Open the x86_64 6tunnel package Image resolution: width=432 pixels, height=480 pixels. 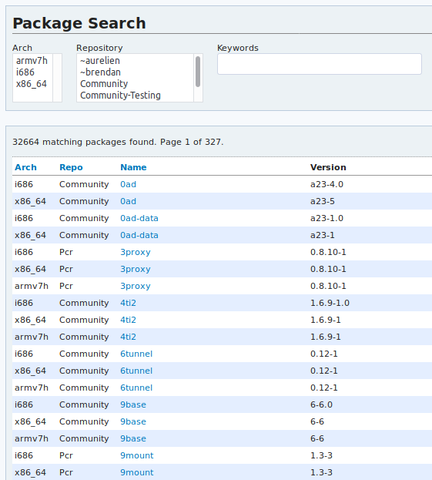136,371
